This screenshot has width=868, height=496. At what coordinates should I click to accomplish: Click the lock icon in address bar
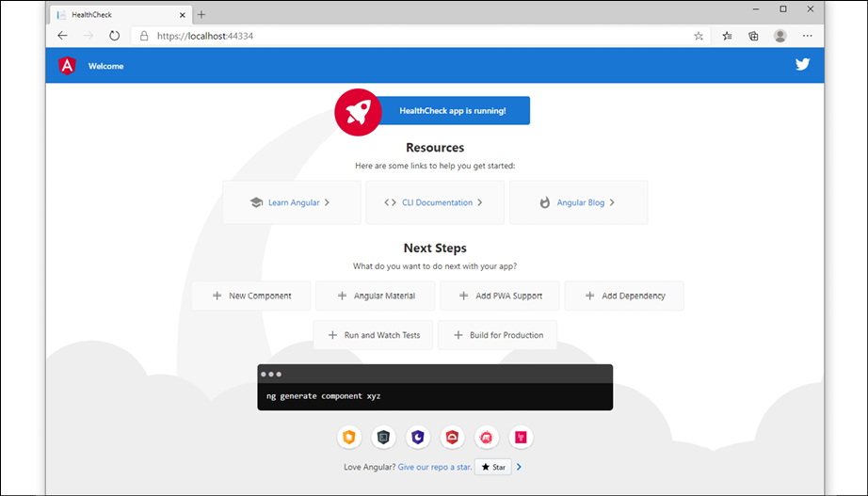(144, 36)
